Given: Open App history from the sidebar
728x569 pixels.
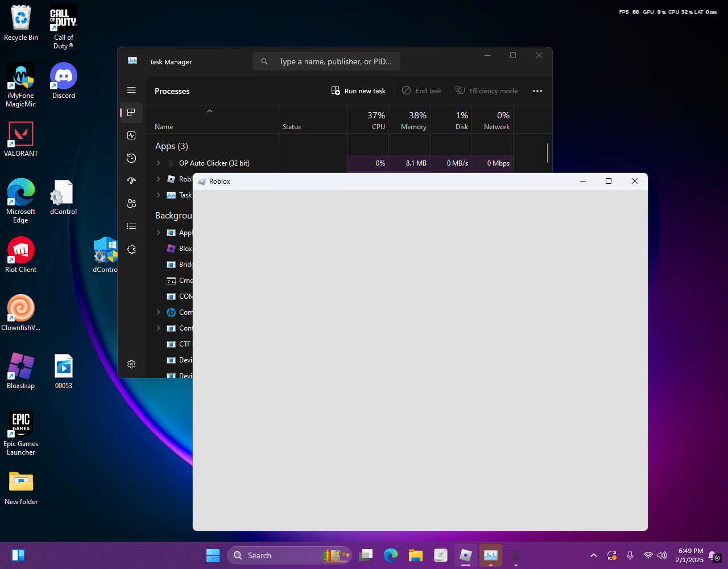Looking at the screenshot, I should [x=131, y=158].
